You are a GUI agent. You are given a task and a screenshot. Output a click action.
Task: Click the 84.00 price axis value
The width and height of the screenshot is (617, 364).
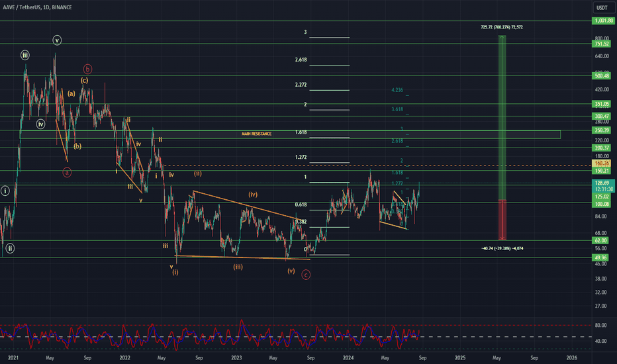(601, 216)
